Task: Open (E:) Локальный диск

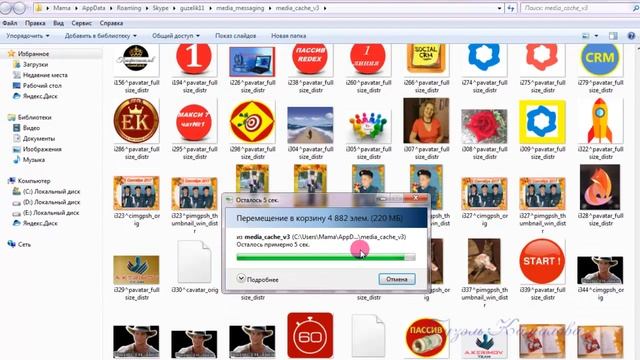Action: (x=51, y=213)
